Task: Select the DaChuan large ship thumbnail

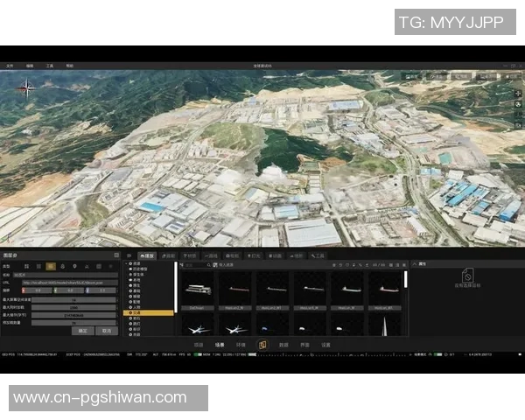Action: click(198, 291)
